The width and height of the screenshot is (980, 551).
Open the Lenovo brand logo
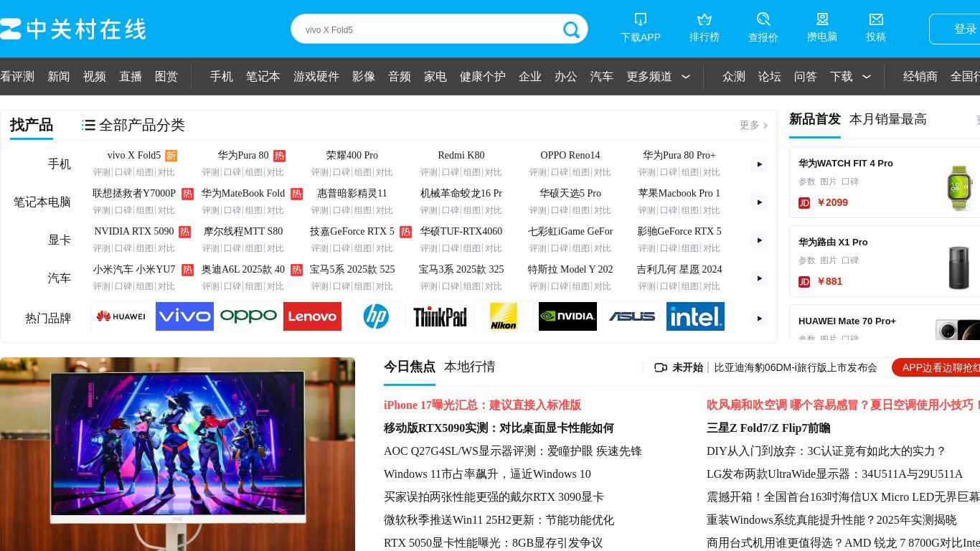tap(312, 316)
